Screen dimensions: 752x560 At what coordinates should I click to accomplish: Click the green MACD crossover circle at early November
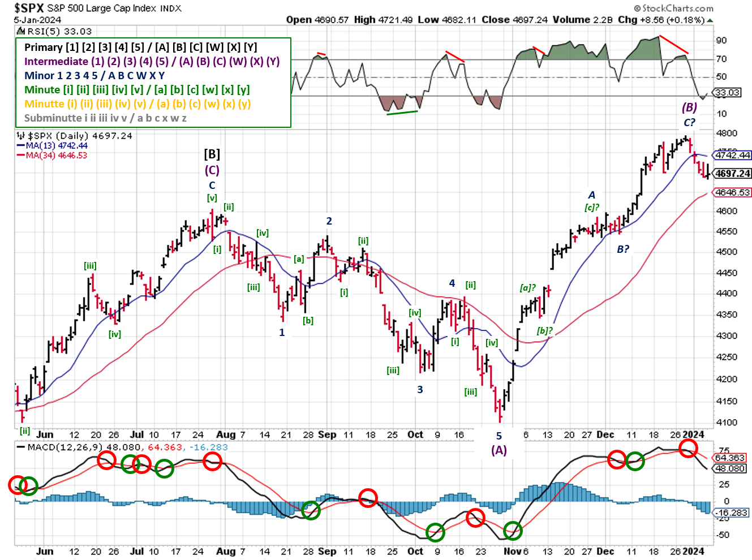click(513, 531)
